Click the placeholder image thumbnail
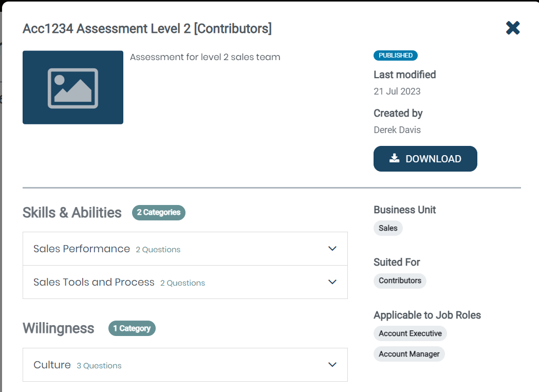539x392 pixels. pos(73,87)
